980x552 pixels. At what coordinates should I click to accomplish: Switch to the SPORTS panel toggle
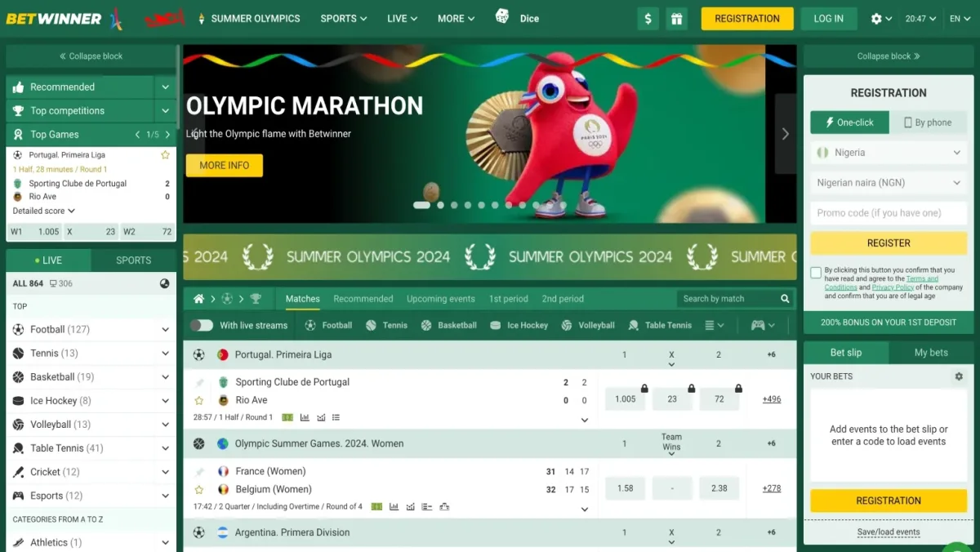coord(134,260)
